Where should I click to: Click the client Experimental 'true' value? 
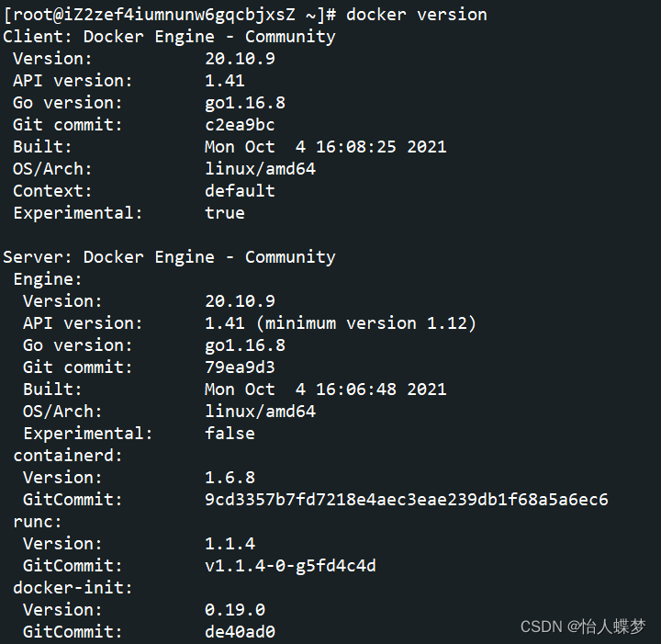pos(225,213)
